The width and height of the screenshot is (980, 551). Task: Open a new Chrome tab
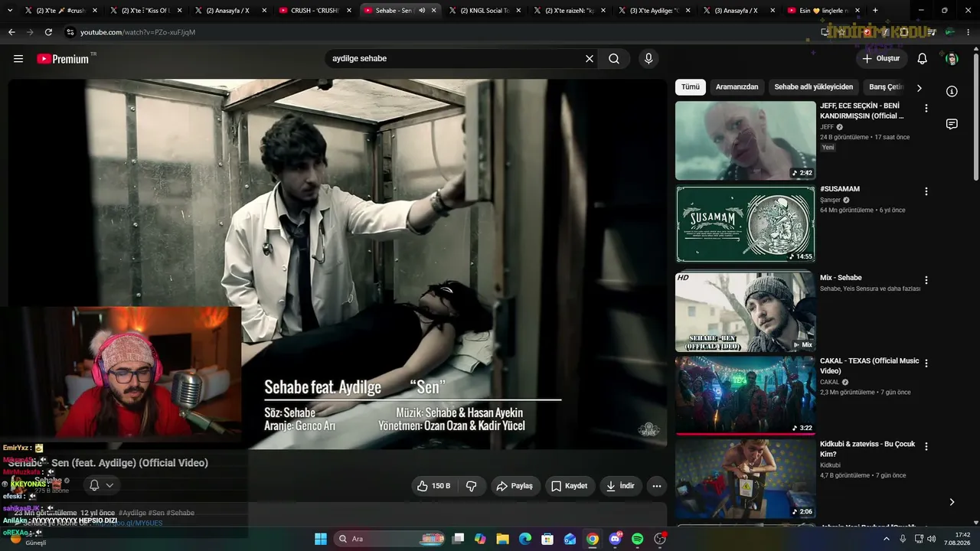pos(875,11)
